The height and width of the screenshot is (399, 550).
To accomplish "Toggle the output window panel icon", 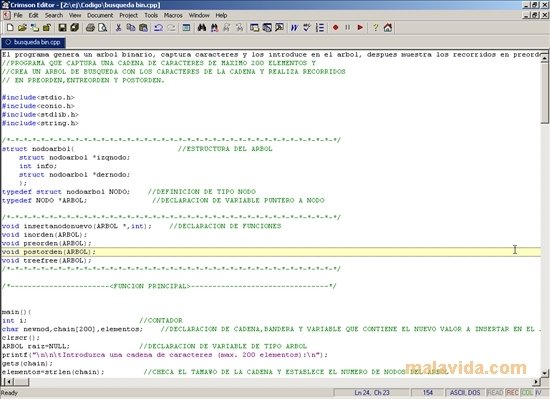I will pos(267,27).
